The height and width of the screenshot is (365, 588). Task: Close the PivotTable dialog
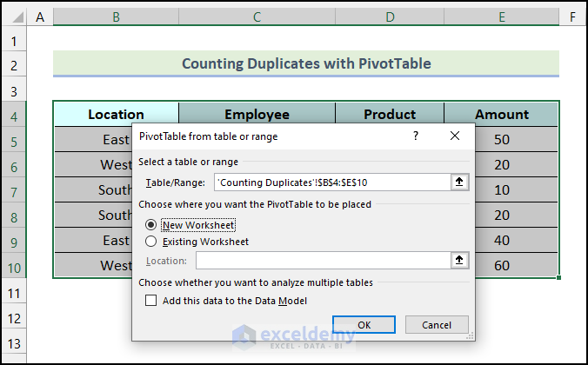coord(454,136)
